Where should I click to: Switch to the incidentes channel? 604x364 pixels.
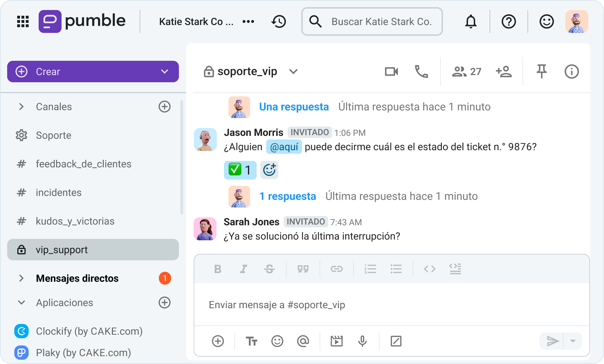[x=58, y=192]
